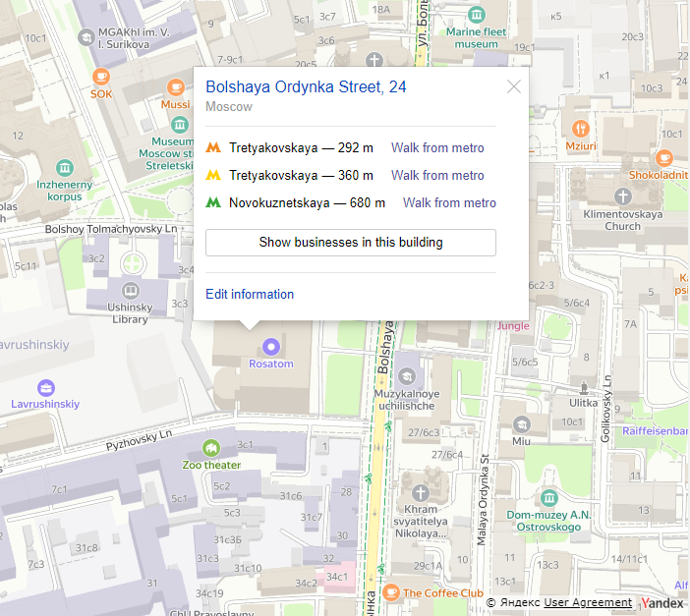The image size is (690, 616).
Task: Click The Coffee Club icon
Action: point(391,591)
